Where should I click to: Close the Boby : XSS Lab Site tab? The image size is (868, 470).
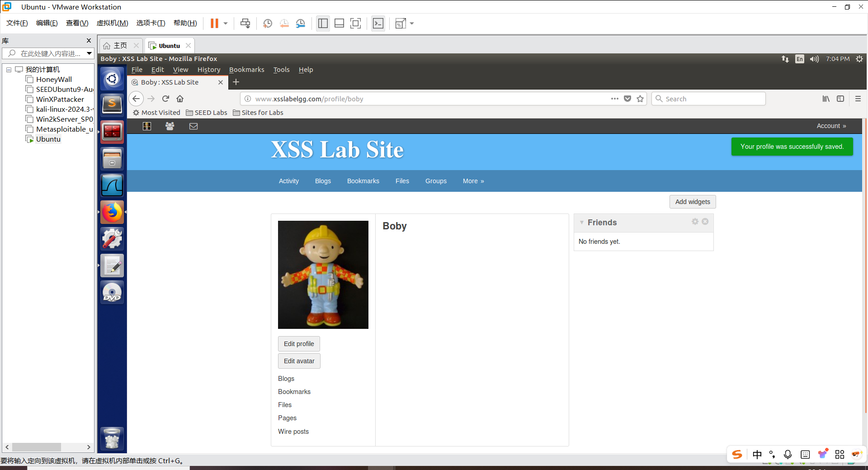(x=221, y=82)
